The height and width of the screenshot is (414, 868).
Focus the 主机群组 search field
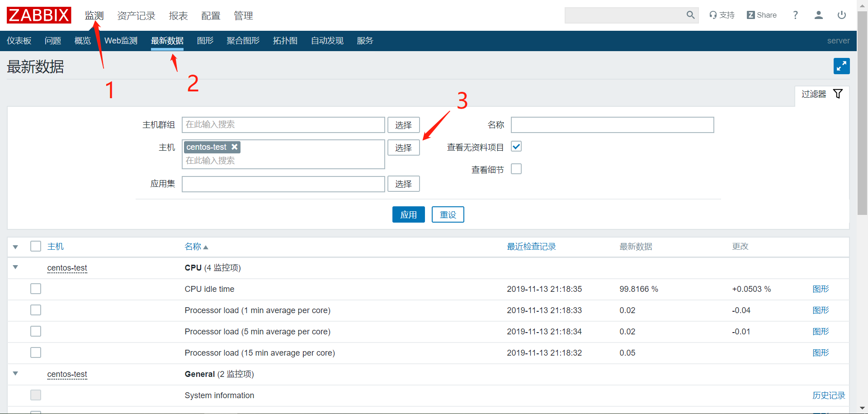pyautogui.click(x=283, y=125)
